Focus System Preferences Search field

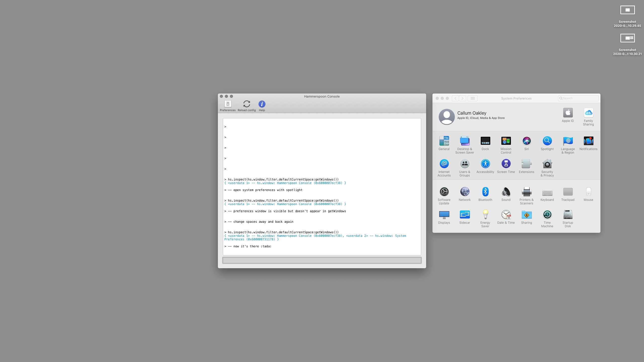point(578,98)
